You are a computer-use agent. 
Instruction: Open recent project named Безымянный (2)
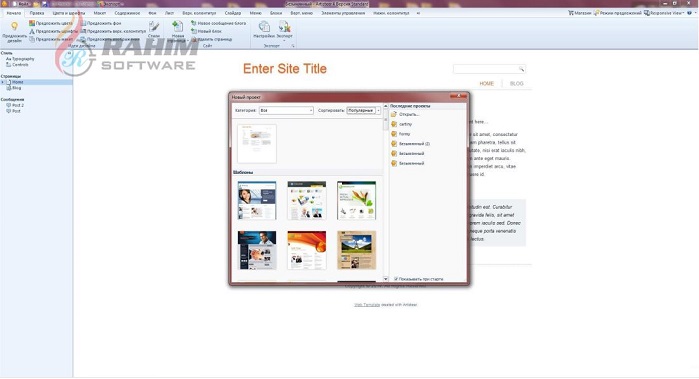coord(414,144)
